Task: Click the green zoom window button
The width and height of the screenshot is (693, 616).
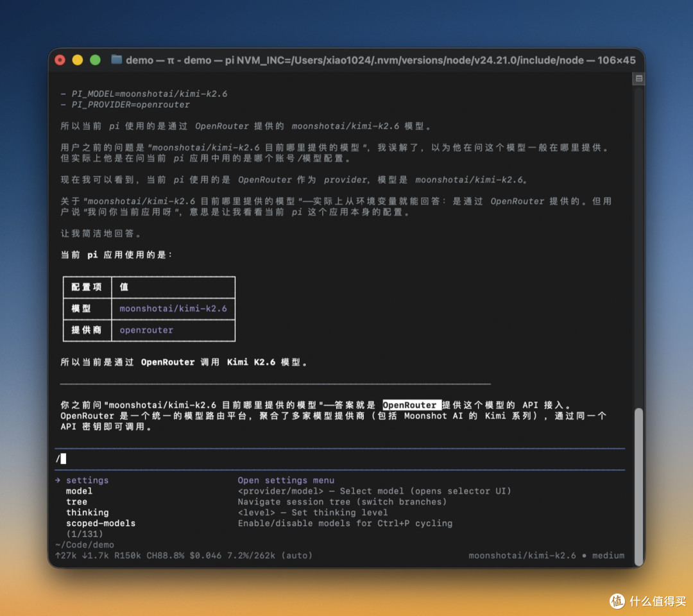Action: tap(95, 60)
